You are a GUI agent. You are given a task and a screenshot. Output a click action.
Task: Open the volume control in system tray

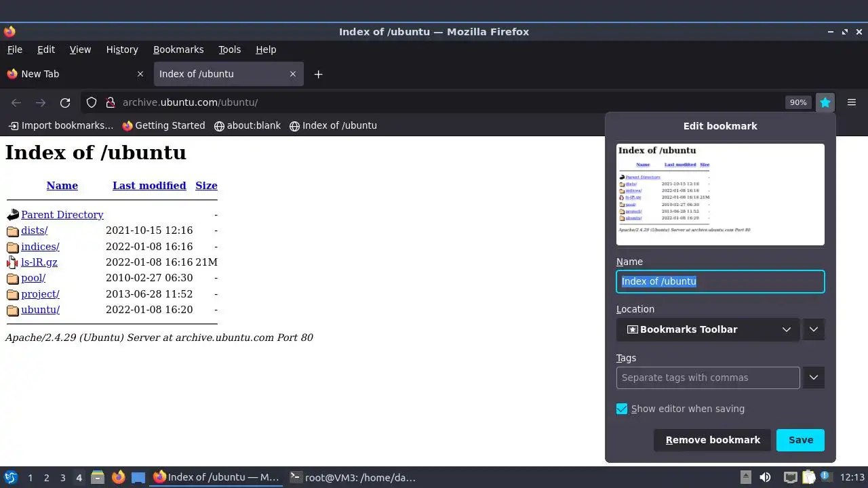(x=765, y=477)
